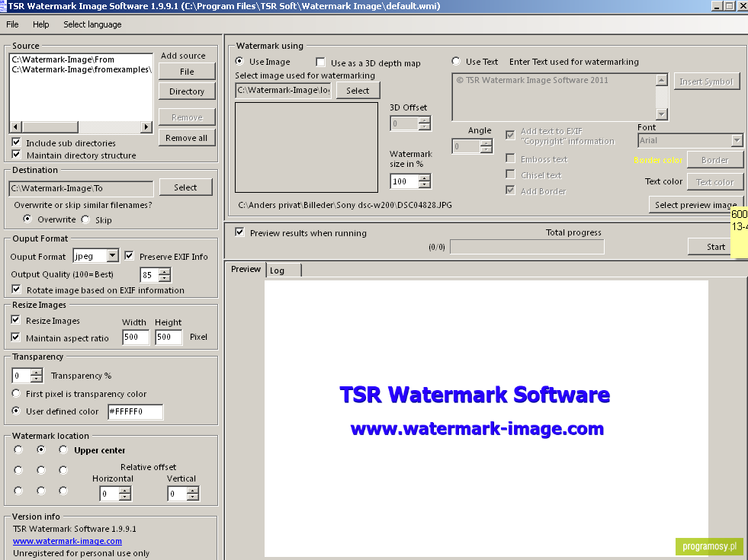748x560 pixels.
Task: Select C:\Watermark-Image\From source entry
Action: [x=63, y=59]
